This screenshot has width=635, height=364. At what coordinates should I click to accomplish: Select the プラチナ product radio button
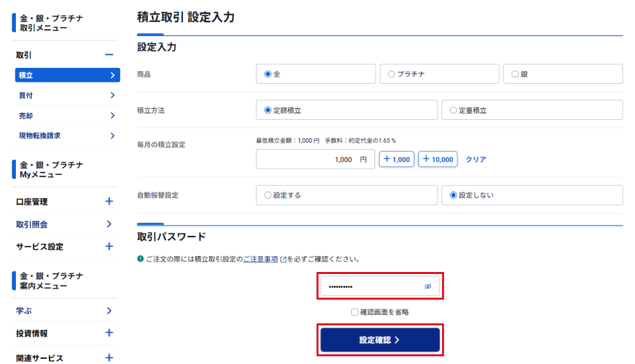click(x=392, y=74)
